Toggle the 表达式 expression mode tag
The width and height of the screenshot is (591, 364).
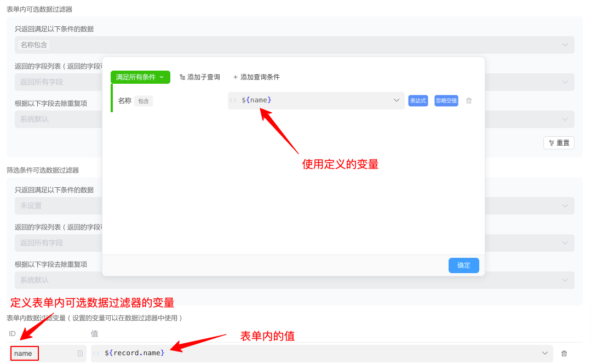418,101
